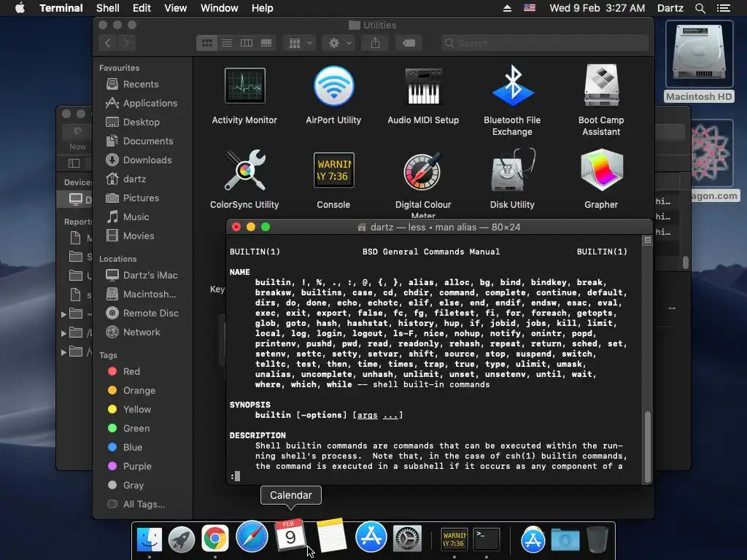Viewport: 747px width, 560px height.
Task: Go forward in Finder navigation
Action: coord(126,43)
